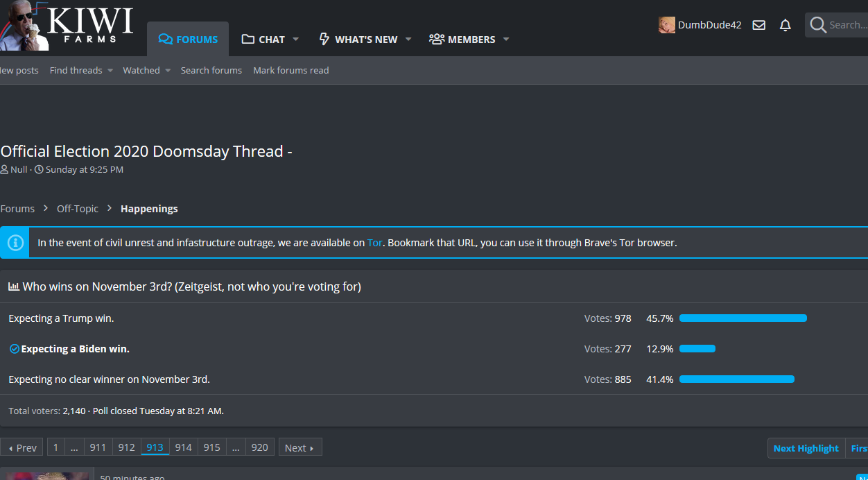
Task: Expand the What's New dropdown arrow
Action: coord(408,40)
